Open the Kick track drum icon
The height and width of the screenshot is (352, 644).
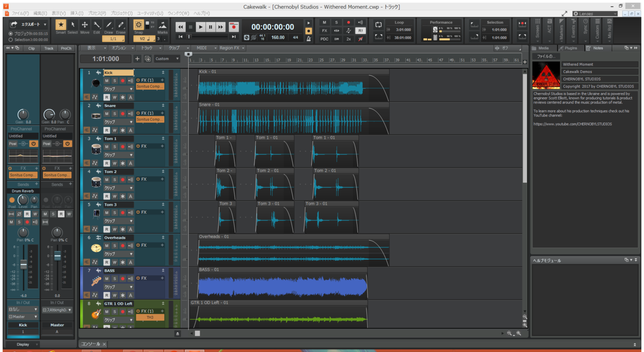click(96, 83)
